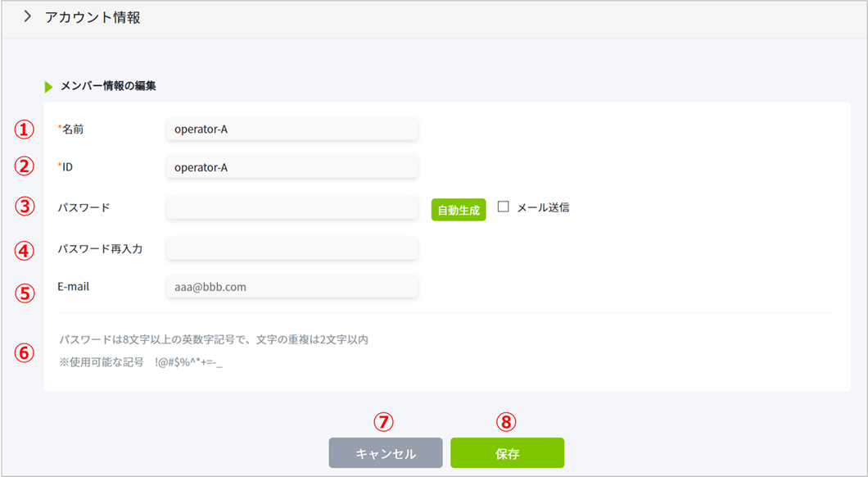868x477 pixels.
Task: Save changes with the 保存 button
Action: coord(507,453)
